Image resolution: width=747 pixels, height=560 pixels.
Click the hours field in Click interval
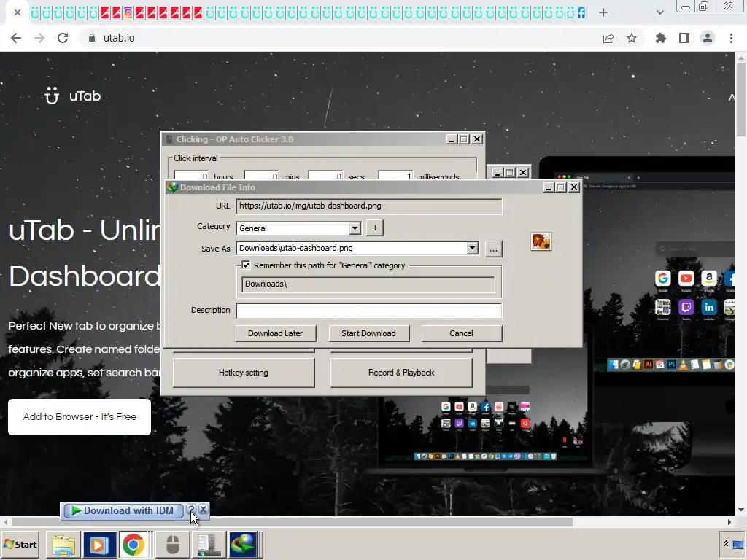point(191,175)
